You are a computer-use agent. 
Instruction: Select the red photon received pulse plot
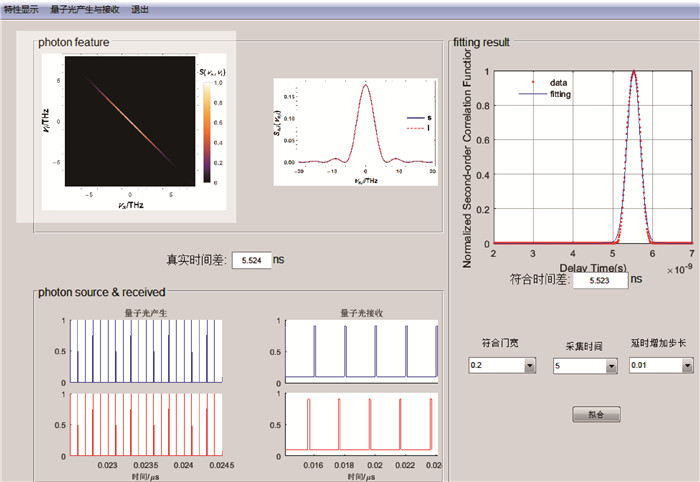[x=362, y=422]
